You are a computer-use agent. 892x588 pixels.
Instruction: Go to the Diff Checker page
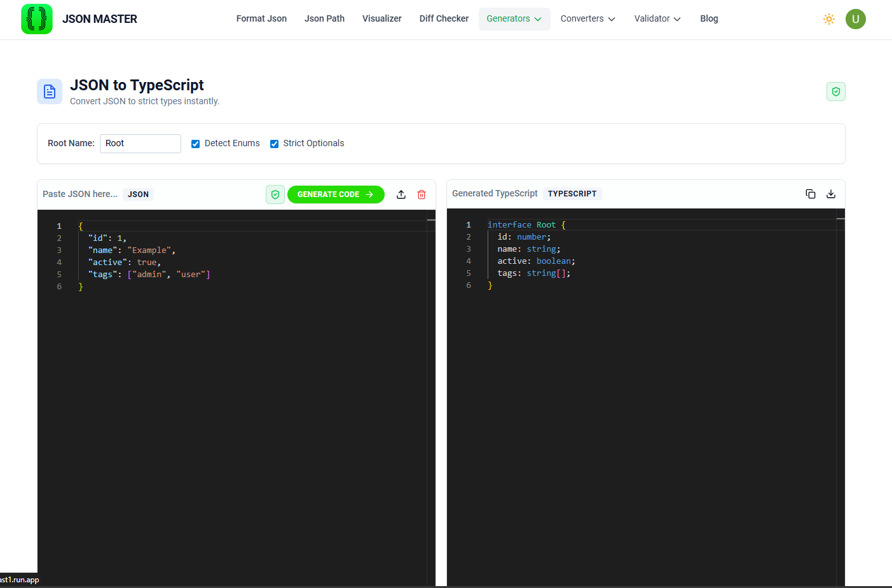pos(444,18)
